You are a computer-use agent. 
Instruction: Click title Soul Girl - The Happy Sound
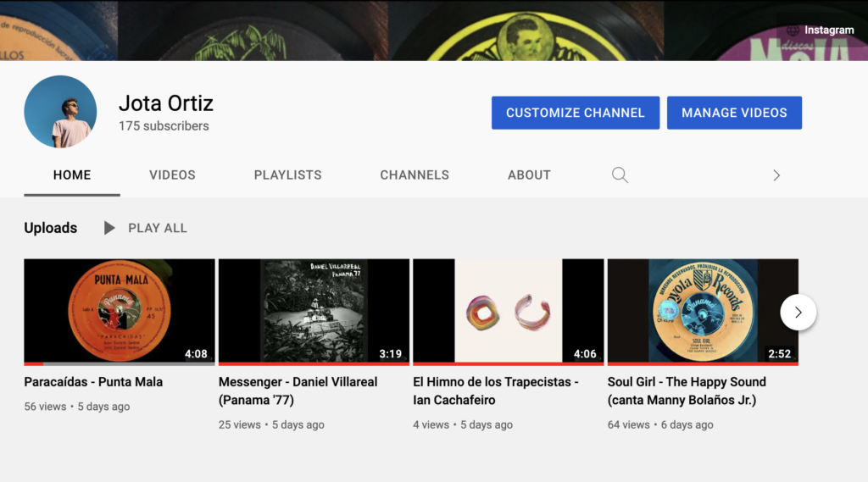pos(687,391)
